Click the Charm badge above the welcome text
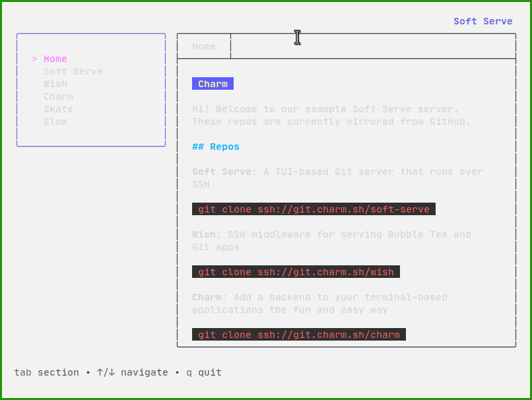This screenshot has width=532, height=400. [213, 84]
